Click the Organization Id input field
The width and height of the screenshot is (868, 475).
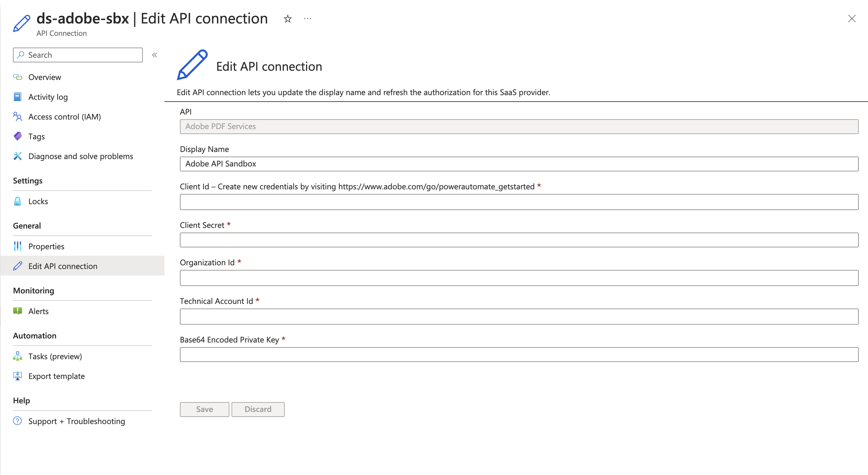[x=519, y=278]
